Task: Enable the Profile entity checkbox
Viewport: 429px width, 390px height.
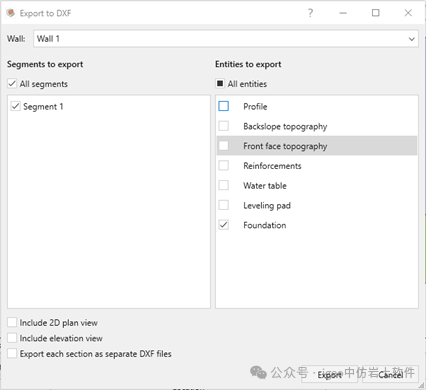Action: 224,106
